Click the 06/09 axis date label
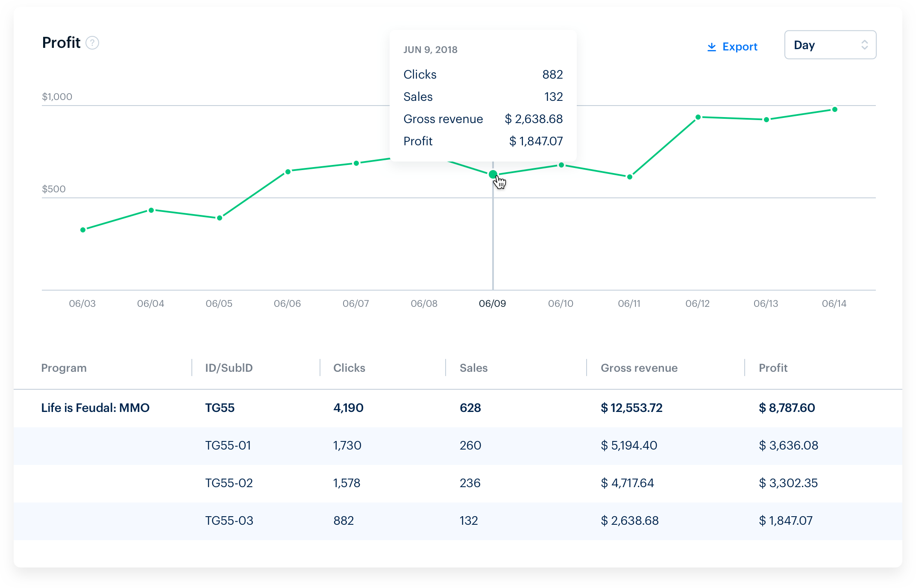The width and height of the screenshot is (916, 588). click(x=493, y=304)
